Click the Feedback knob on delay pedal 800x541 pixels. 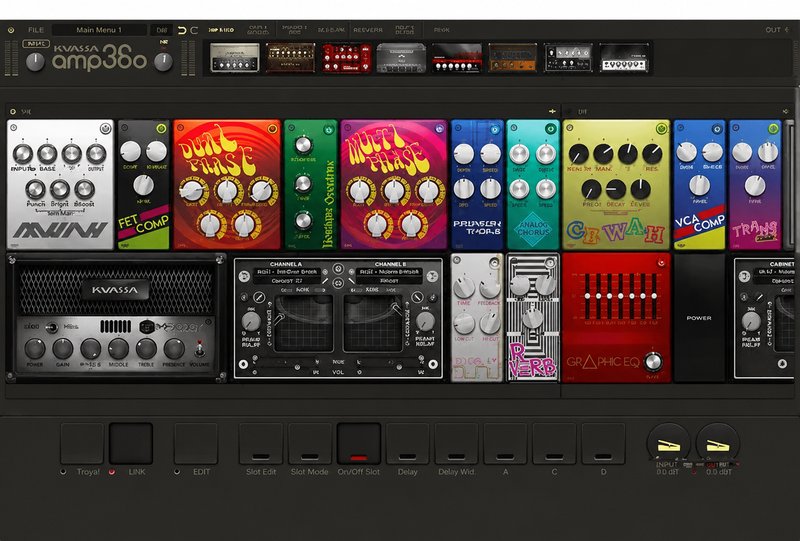[489, 287]
